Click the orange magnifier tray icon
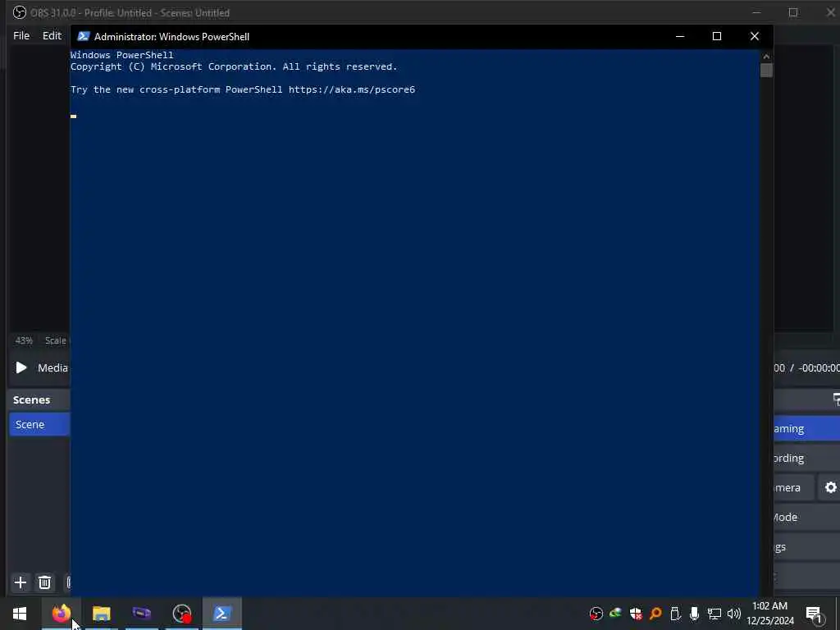This screenshot has height=630, width=840. point(655,614)
